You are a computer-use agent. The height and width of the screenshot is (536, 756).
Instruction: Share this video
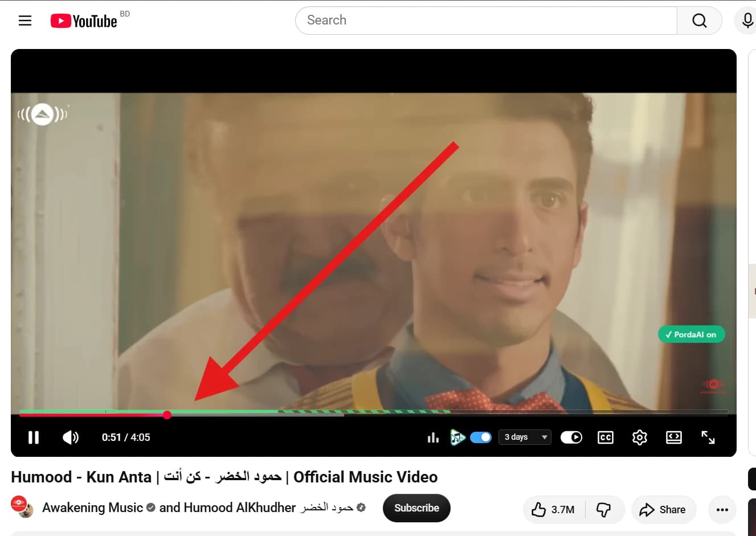[664, 510]
